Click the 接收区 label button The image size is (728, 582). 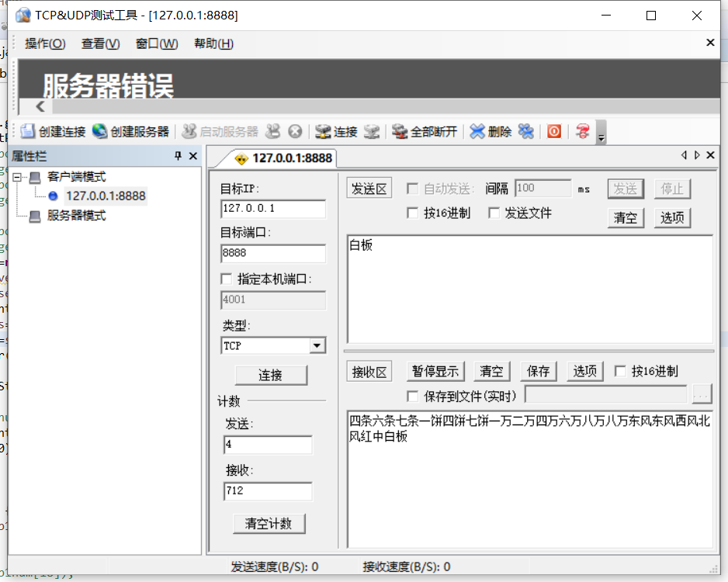click(x=369, y=372)
